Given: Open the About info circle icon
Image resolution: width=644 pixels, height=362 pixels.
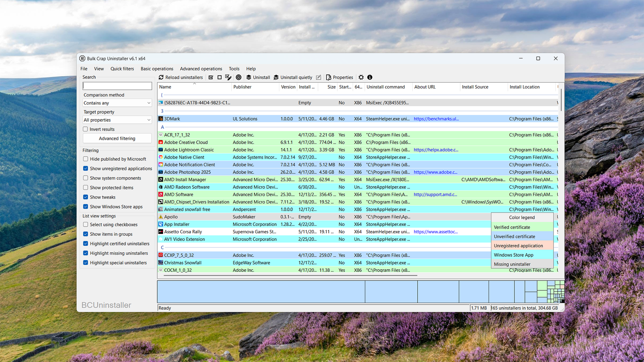Looking at the screenshot, I should coord(370,77).
